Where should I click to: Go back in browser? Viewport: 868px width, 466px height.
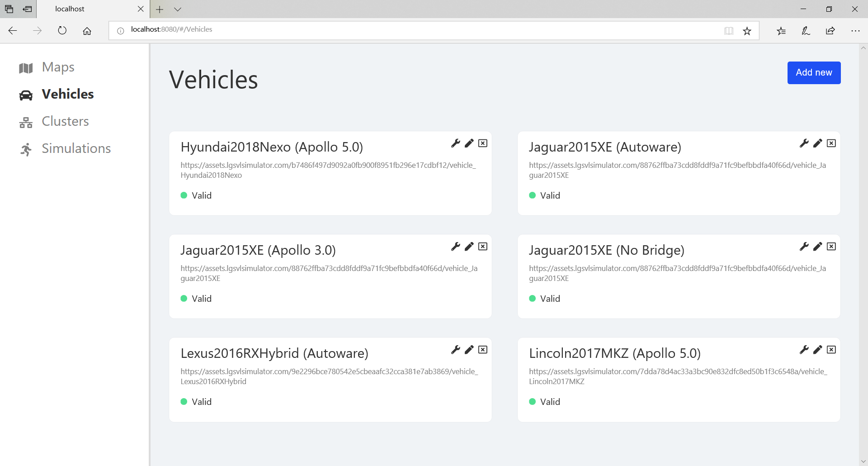click(13, 31)
